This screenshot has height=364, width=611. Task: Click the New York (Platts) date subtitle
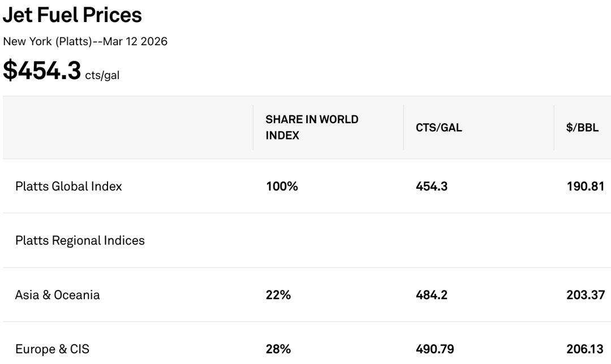point(85,42)
